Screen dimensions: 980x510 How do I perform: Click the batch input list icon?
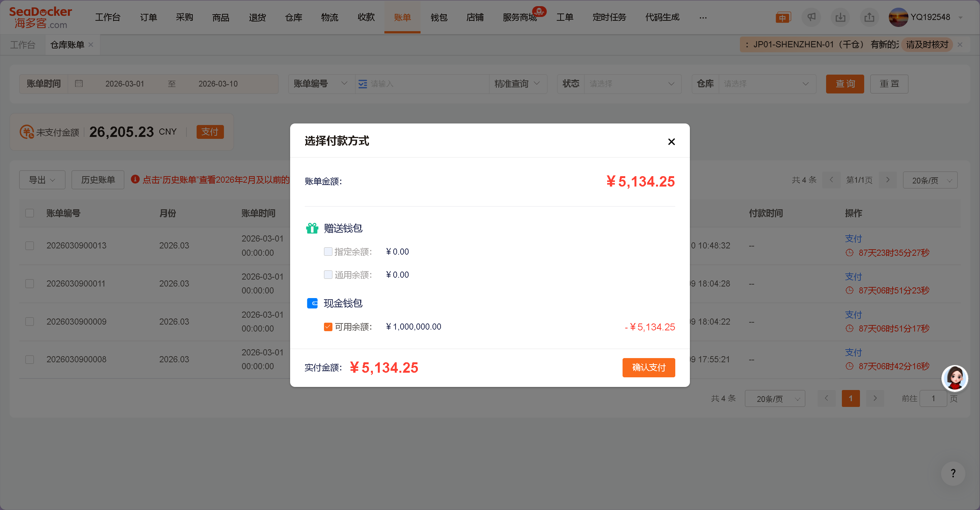pos(362,84)
